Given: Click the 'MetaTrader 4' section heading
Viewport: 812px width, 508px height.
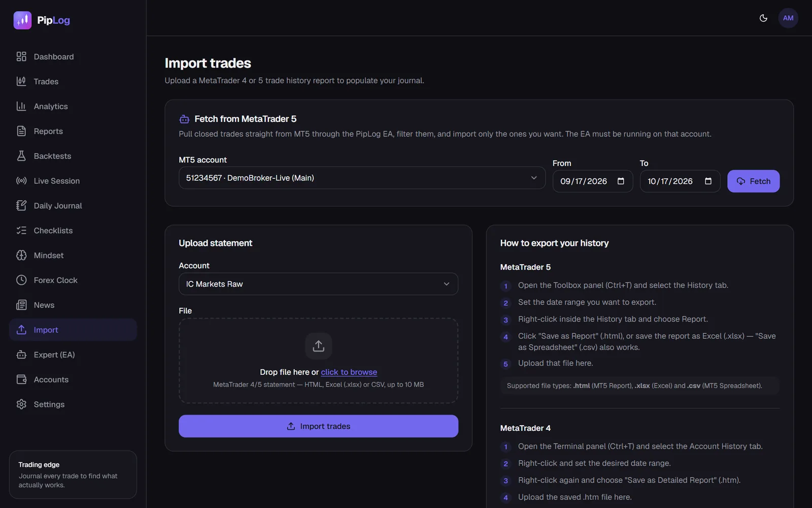Looking at the screenshot, I should [x=525, y=428].
